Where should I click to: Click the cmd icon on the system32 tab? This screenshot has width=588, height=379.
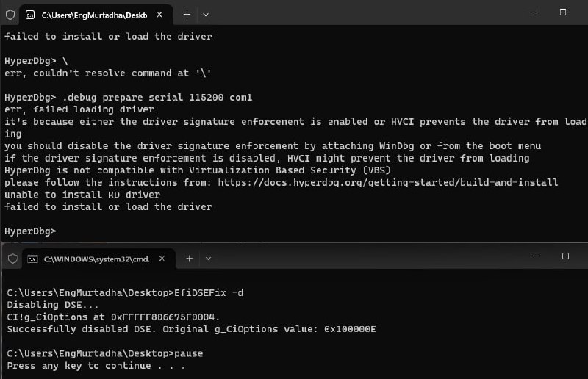[x=32, y=259]
